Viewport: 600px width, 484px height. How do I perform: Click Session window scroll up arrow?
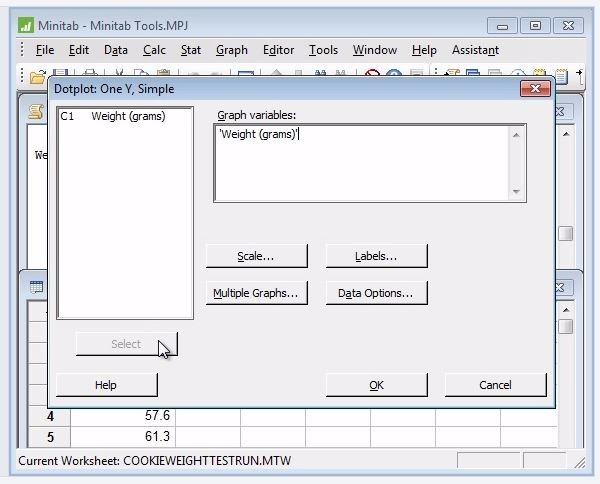point(566,134)
